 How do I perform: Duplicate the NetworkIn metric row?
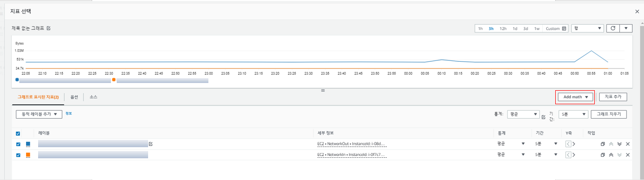[603, 155]
